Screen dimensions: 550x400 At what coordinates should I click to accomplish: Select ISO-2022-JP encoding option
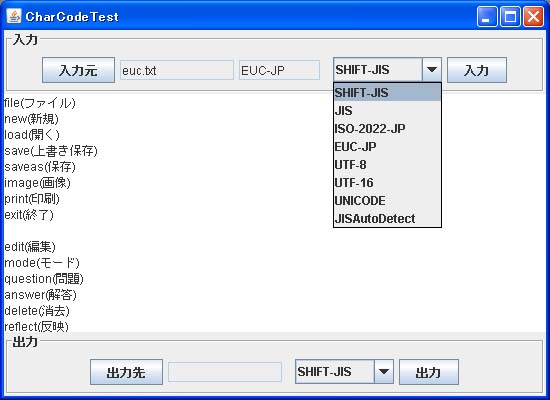(387, 129)
